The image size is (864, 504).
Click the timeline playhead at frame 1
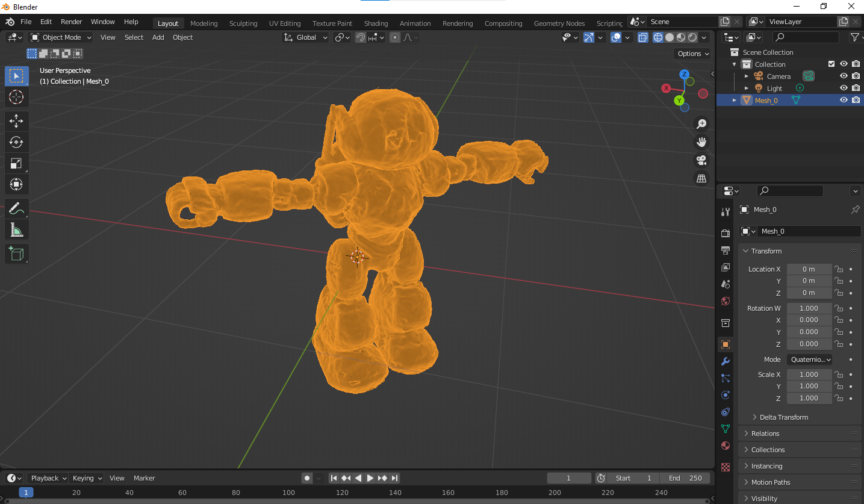(26, 493)
